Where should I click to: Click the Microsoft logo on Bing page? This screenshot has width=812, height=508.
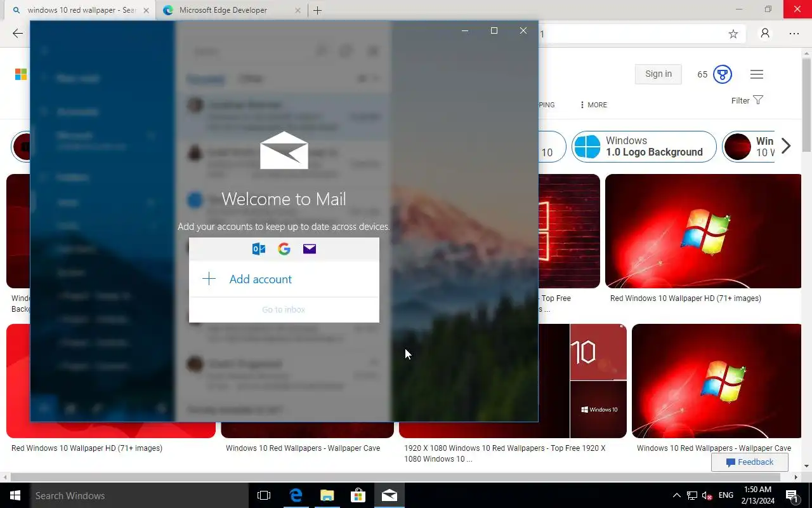pos(20,74)
